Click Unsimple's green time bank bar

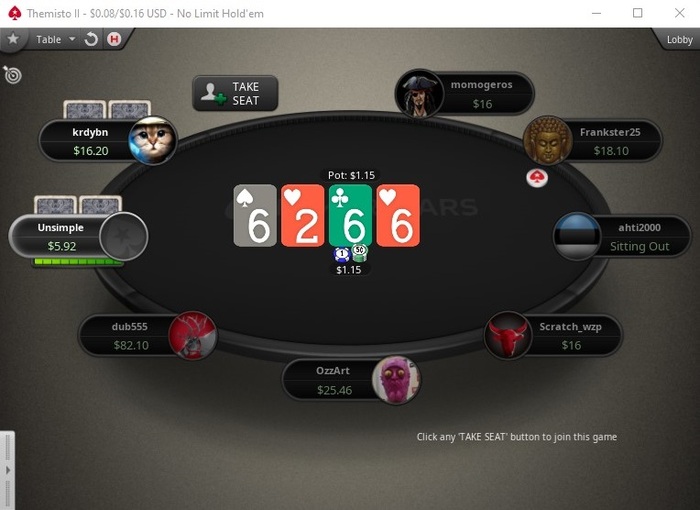click(x=78, y=262)
